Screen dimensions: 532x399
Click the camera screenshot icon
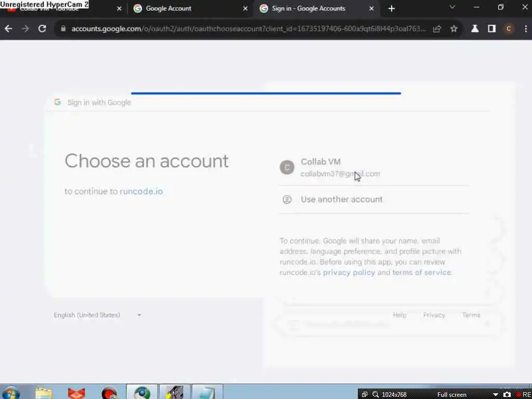coord(507,395)
